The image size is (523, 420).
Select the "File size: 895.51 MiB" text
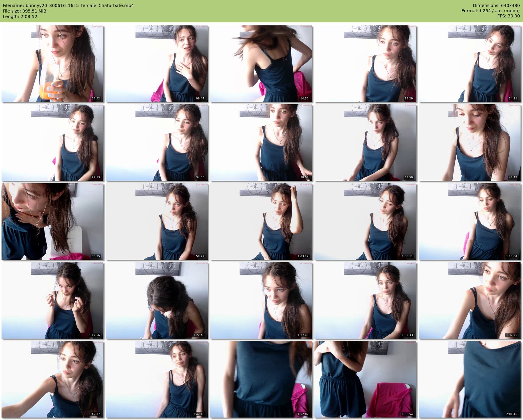click(24, 11)
